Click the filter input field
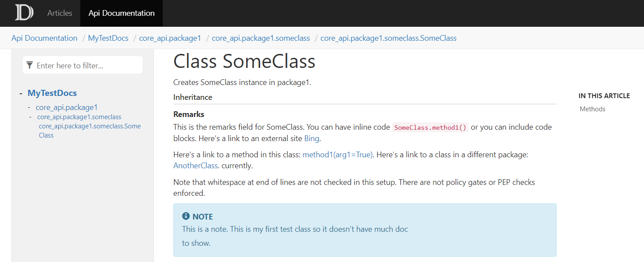The image size is (644, 262). [x=82, y=65]
